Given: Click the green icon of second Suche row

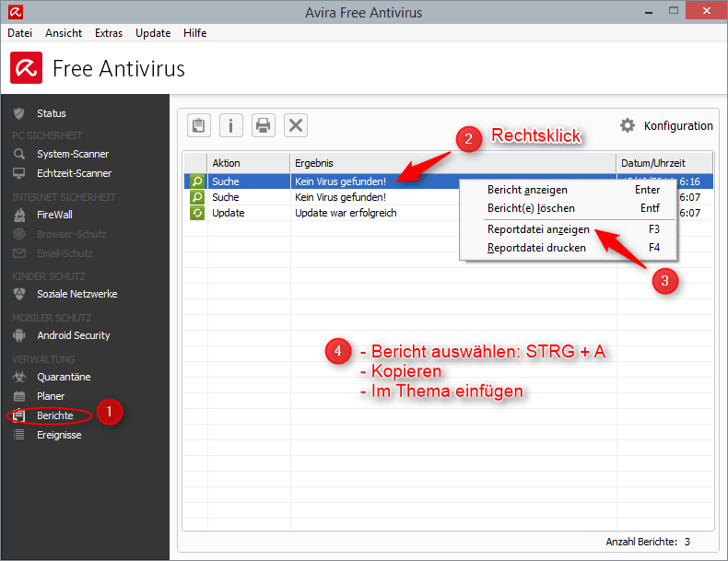Looking at the screenshot, I should click(x=197, y=197).
